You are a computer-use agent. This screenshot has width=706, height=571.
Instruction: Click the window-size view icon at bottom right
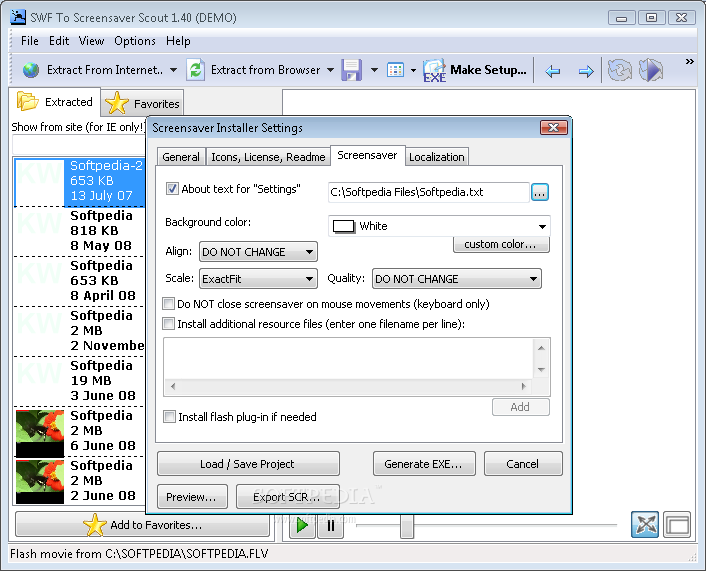[x=677, y=525]
